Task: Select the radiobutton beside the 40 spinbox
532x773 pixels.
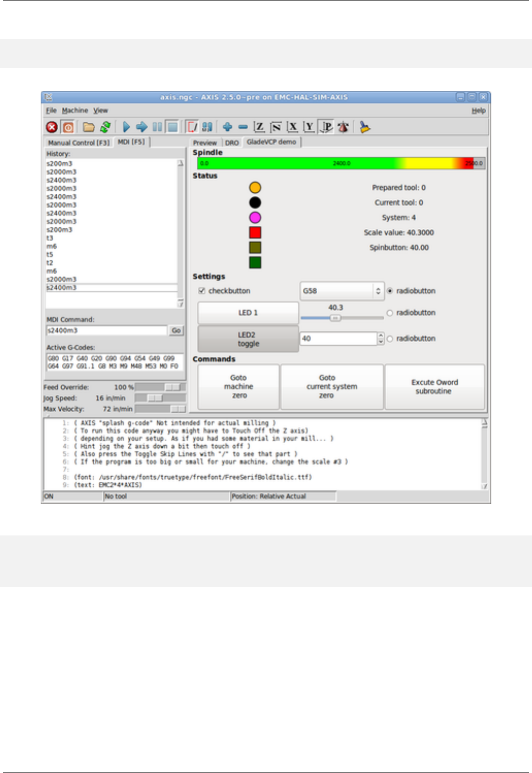Action: pyautogui.click(x=390, y=339)
